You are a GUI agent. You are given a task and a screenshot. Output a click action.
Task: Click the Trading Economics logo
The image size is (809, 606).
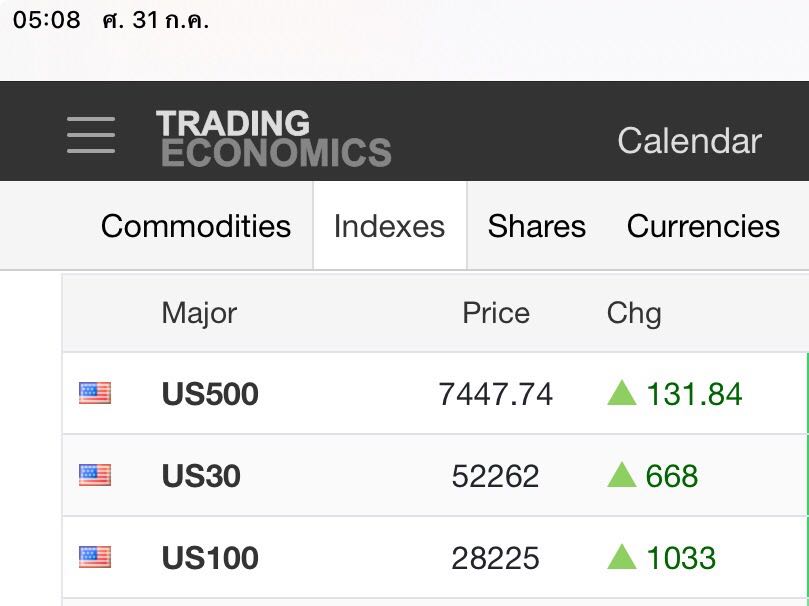(273, 138)
